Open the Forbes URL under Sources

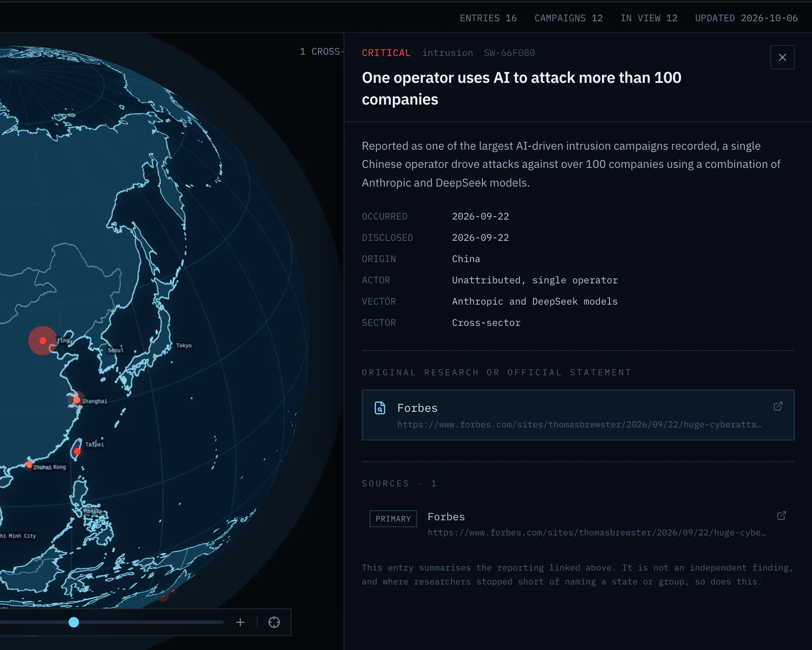pos(597,532)
